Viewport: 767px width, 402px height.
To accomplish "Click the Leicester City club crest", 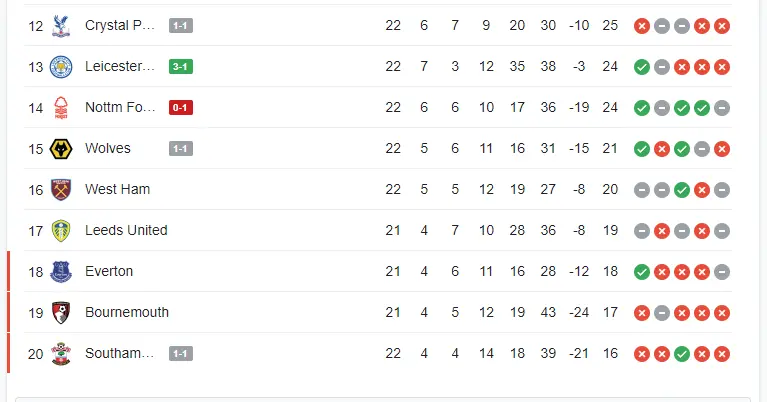I will pos(62,66).
